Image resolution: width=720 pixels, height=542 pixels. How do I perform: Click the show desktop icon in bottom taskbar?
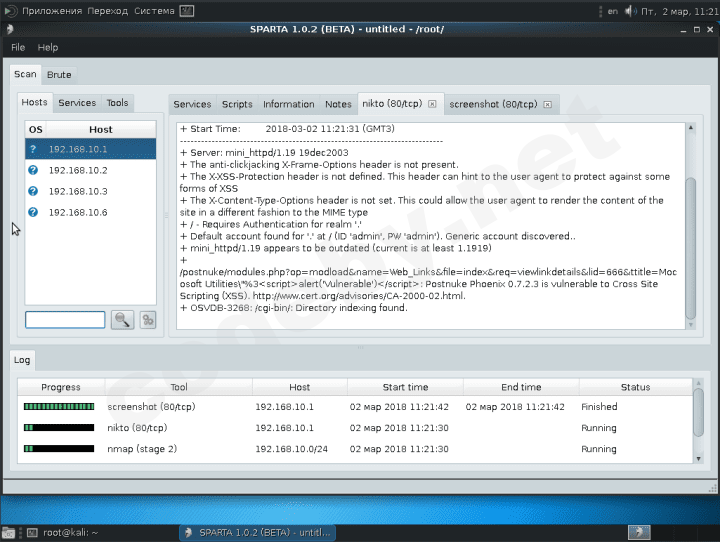pos(9,532)
